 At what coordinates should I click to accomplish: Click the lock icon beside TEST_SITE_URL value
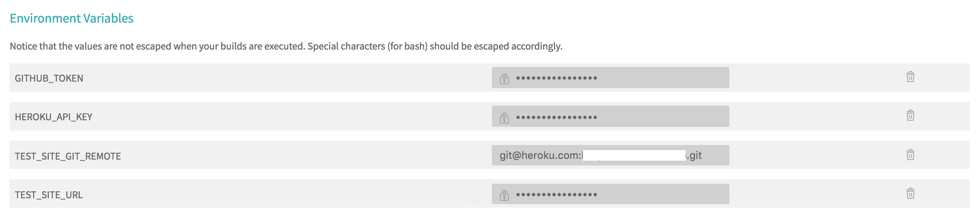point(505,195)
